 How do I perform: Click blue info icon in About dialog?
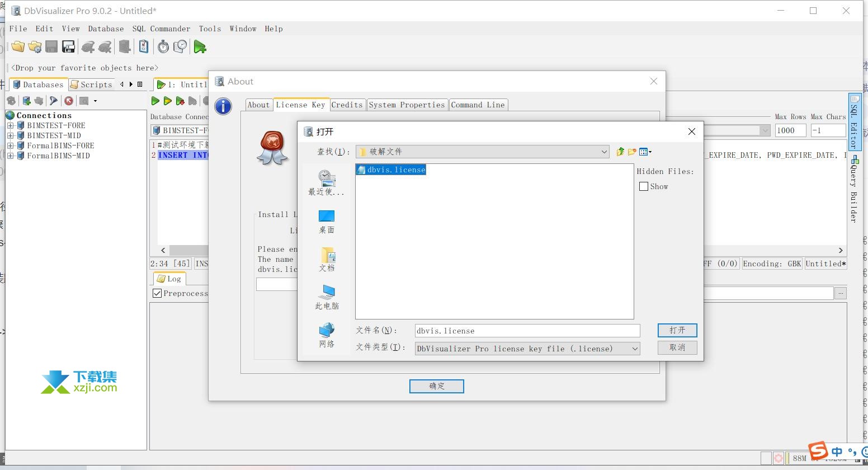[x=223, y=106]
